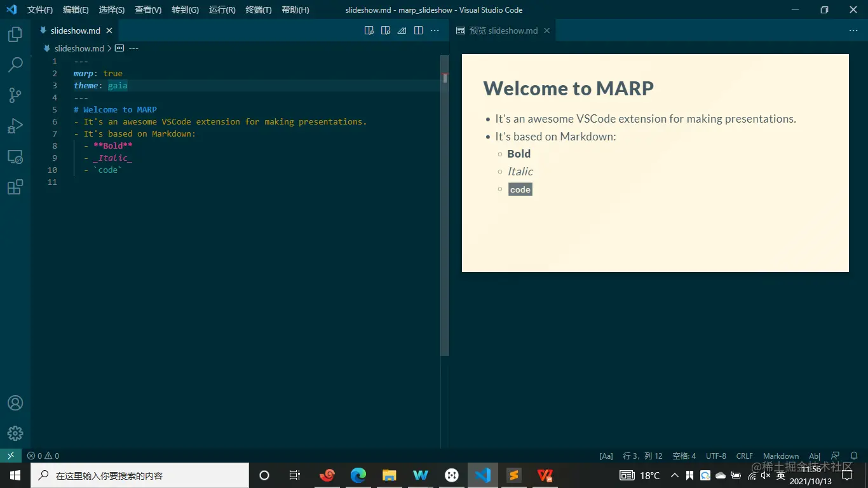The image size is (868, 488).
Task: Toggle Marp features with the Marp icon
Action: click(x=402, y=30)
